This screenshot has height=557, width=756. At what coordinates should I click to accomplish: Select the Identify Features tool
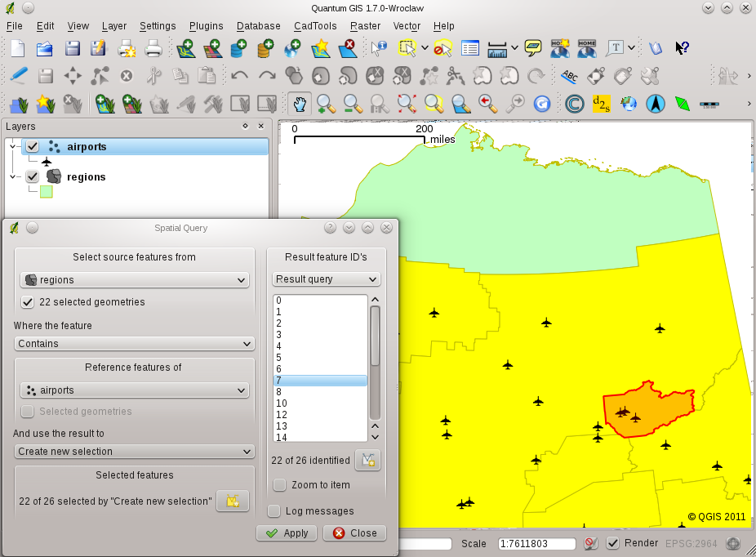point(380,48)
